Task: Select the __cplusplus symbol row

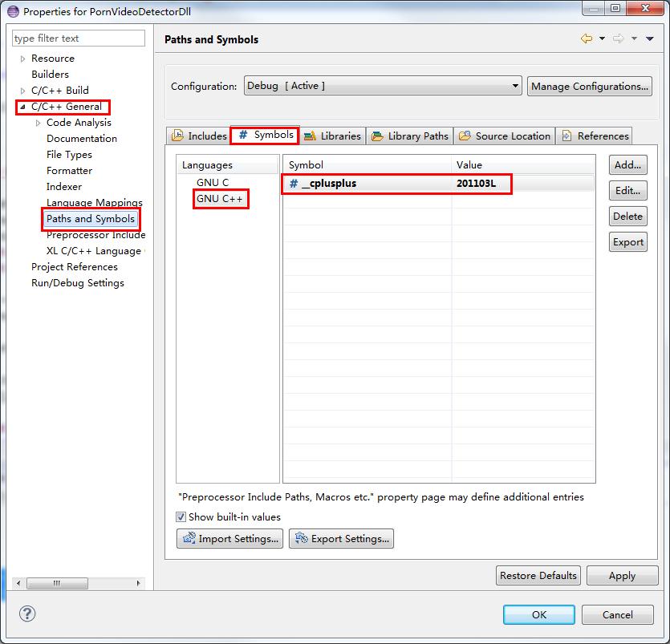Action: (x=438, y=184)
